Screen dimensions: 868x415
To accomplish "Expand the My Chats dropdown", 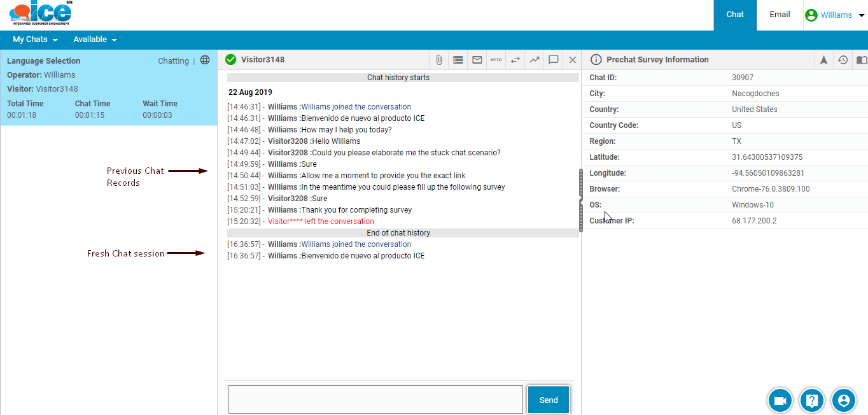I will 35,39.
